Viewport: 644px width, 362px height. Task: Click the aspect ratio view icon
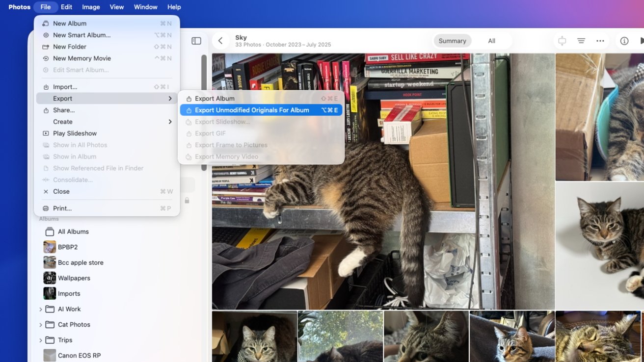[562, 41]
